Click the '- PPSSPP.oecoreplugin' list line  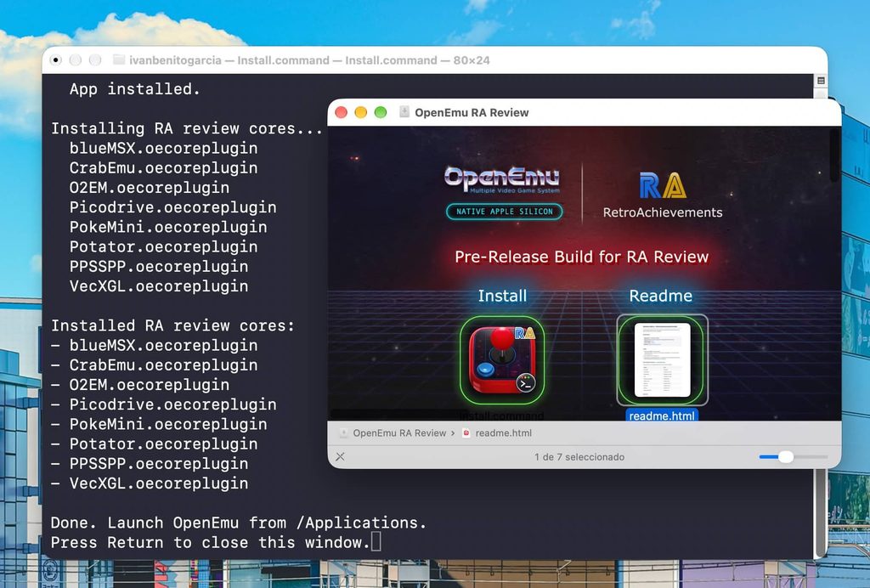[150, 464]
